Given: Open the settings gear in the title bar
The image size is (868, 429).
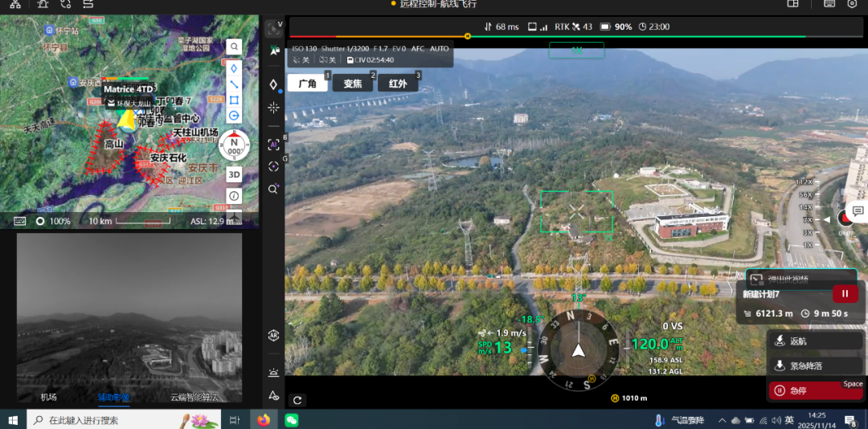Looking at the screenshot, I should coord(852,3).
